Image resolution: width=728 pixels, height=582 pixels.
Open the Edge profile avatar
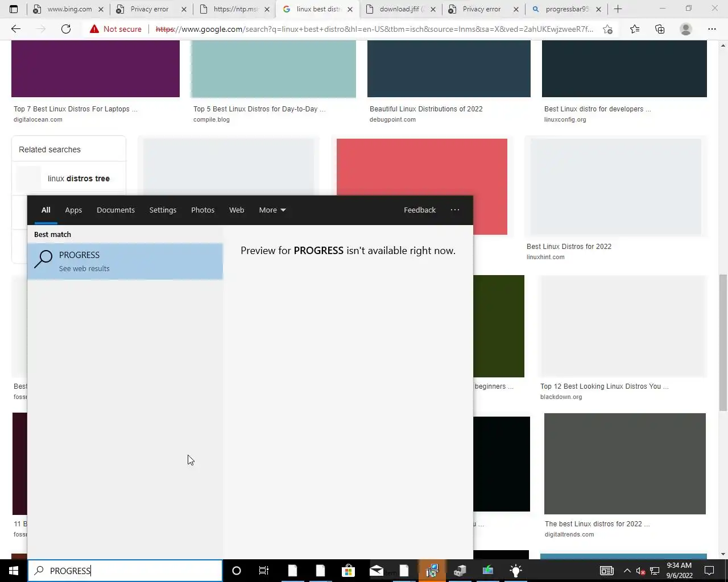(x=686, y=29)
